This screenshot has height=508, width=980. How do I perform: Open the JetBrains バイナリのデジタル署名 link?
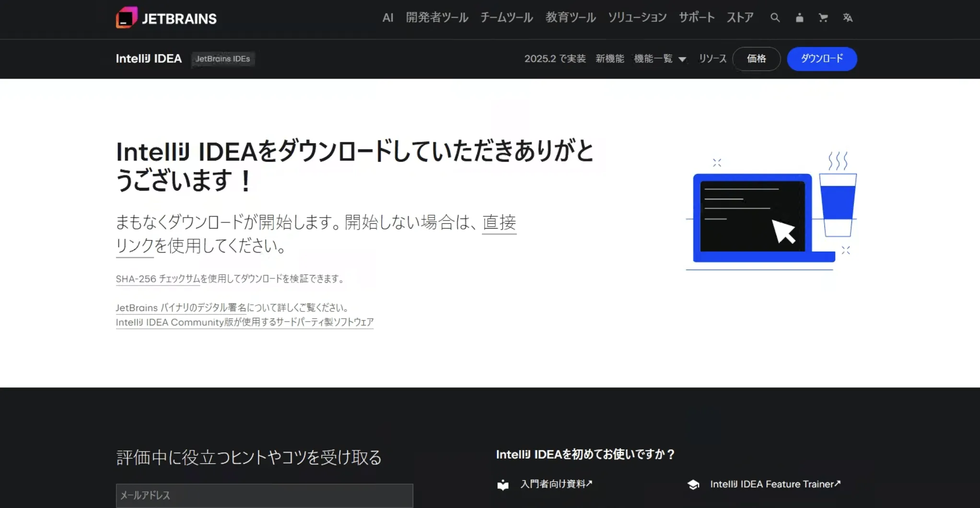tap(181, 308)
